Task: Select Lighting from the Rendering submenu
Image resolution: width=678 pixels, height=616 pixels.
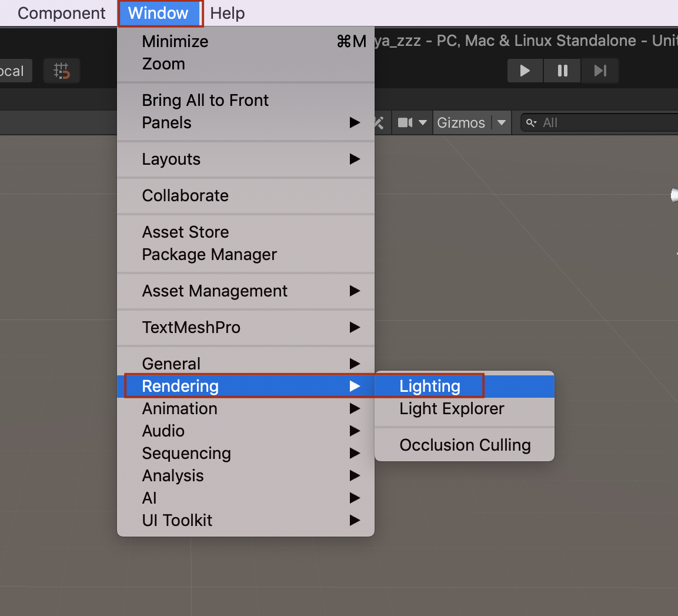Action: [x=429, y=386]
